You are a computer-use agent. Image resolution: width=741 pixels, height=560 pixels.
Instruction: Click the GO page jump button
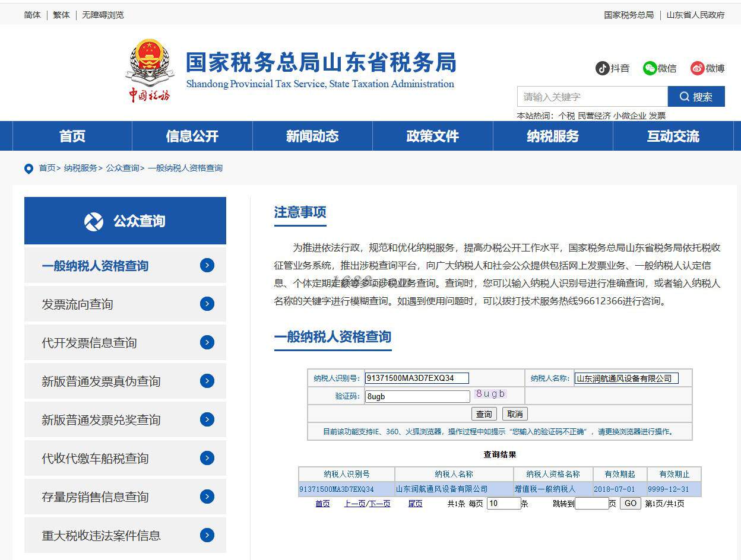click(x=631, y=503)
